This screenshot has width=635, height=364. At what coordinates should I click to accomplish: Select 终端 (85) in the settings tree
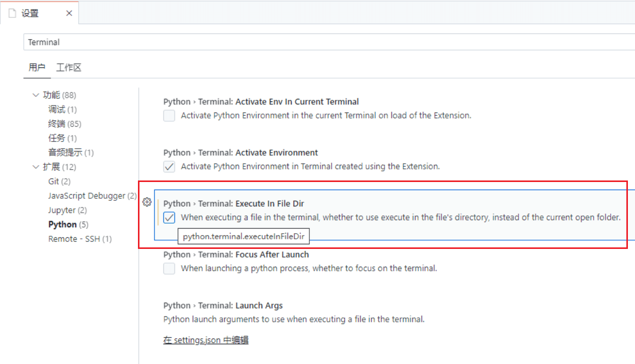64,124
